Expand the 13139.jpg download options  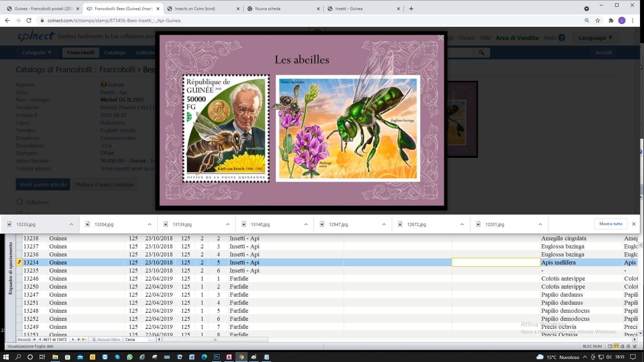228,224
